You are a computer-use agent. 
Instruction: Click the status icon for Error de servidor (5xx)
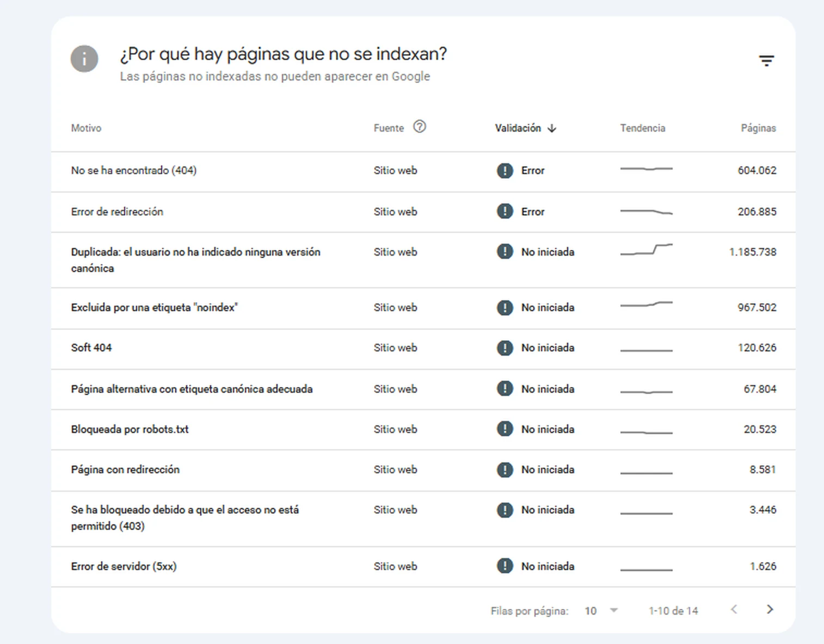click(505, 566)
